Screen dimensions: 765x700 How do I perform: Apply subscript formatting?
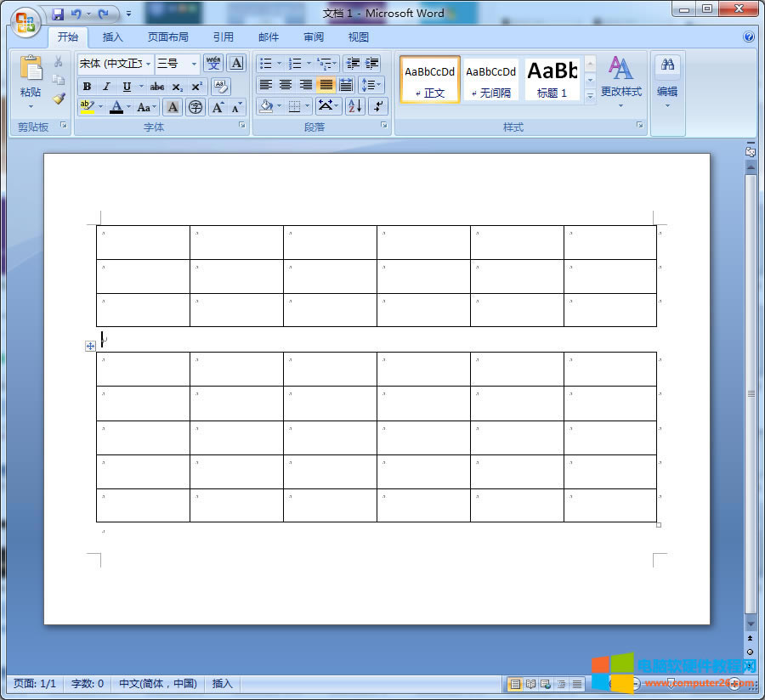tap(178, 86)
